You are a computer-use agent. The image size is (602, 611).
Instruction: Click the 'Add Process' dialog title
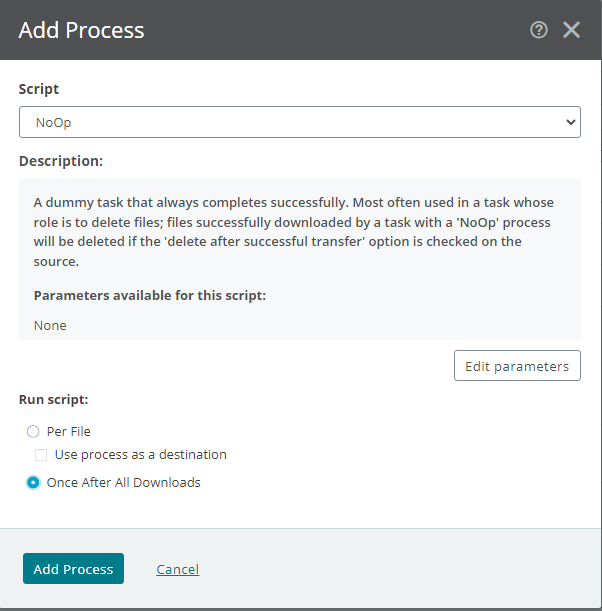(81, 30)
